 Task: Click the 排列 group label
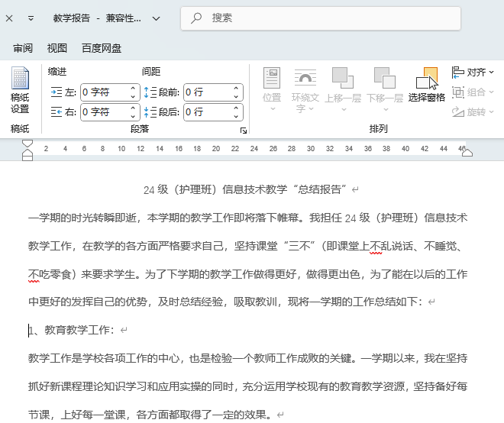378,129
